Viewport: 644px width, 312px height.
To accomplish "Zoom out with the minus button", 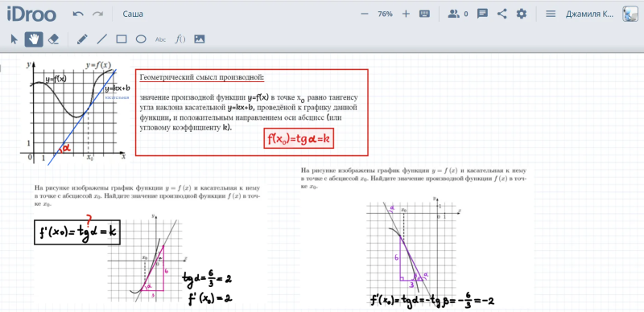I will pyautogui.click(x=365, y=14).
